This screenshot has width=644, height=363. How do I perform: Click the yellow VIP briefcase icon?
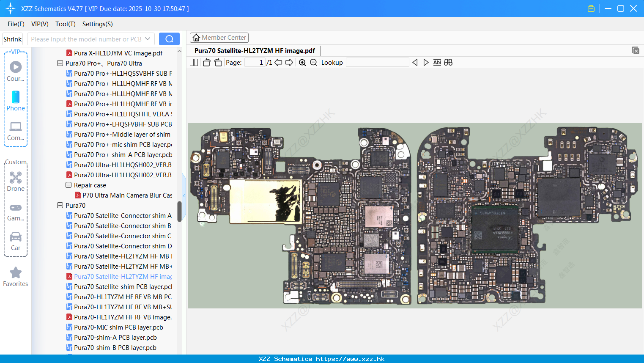pos(591,8)
